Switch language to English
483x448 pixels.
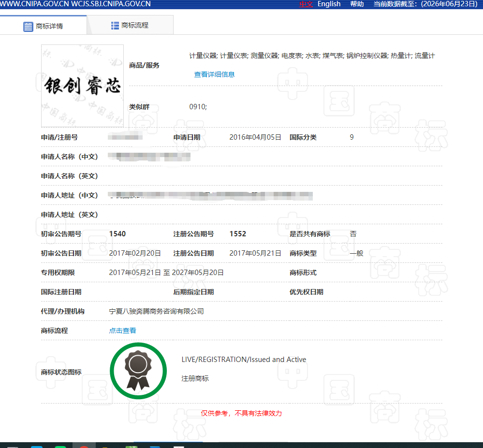329,4
